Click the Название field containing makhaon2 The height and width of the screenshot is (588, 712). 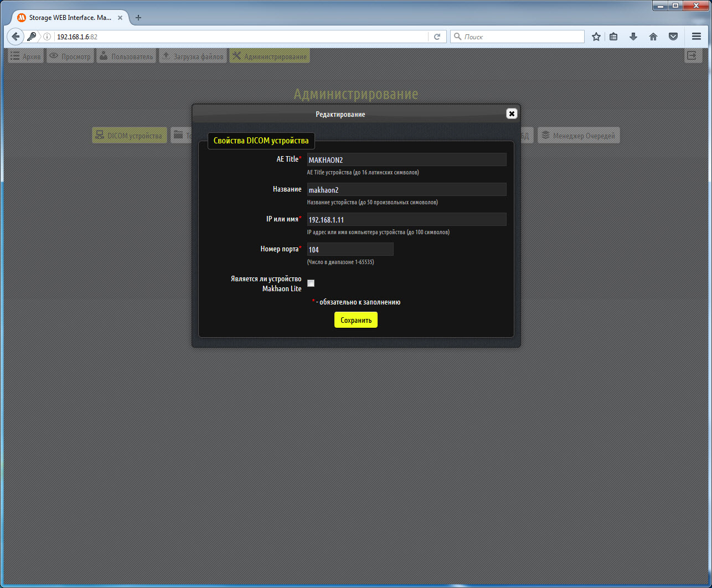coord(406,189)
